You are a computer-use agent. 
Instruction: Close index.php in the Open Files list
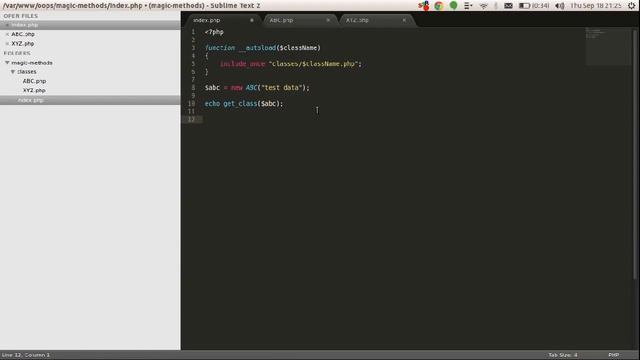[x=7, y=25]
